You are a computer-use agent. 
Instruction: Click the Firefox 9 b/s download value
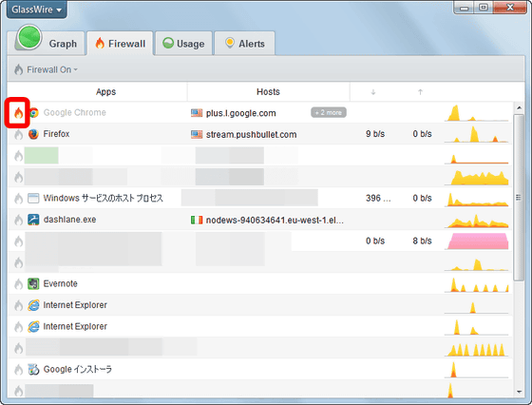(375, 134)
